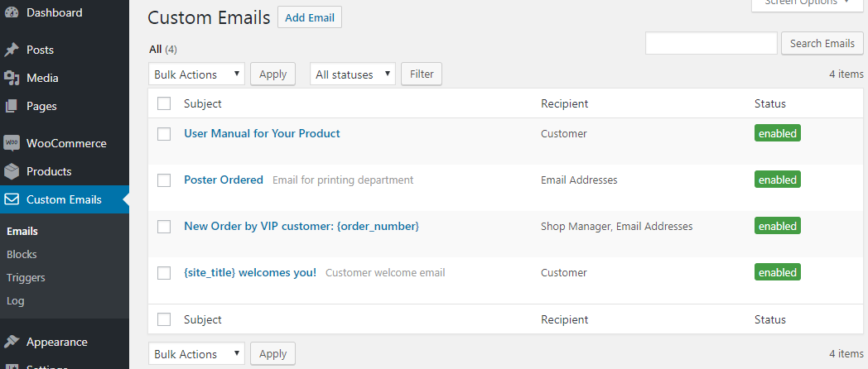Open the New Order by VIP customer email
868x369 pixels.
click(x=301, y=226)
